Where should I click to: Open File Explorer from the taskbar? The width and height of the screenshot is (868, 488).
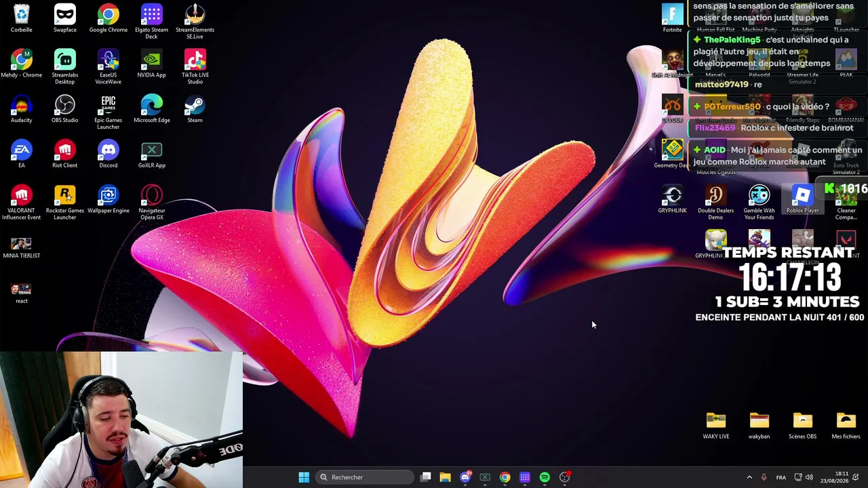pos(445,477)
